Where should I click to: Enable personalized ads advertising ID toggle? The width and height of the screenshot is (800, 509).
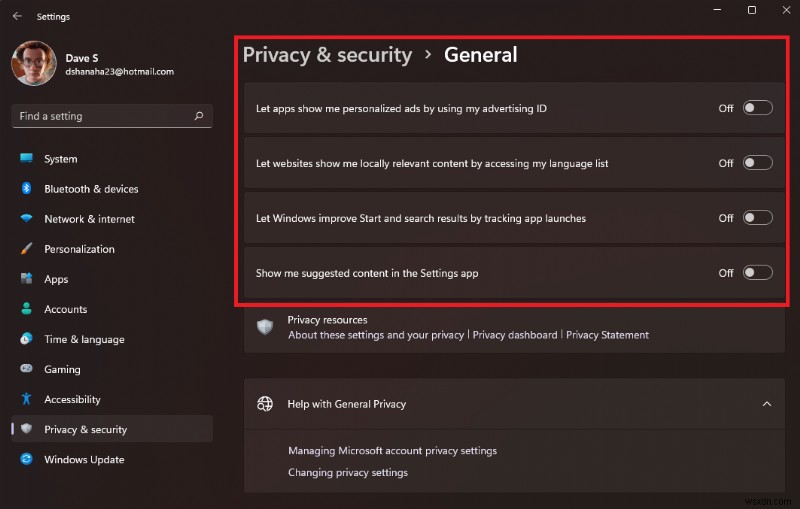(758, 108)
